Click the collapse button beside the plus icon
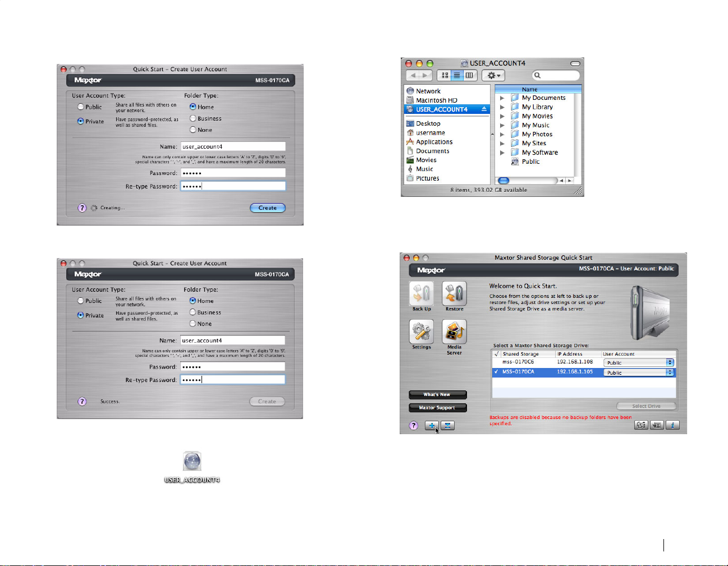This screenshot has height=566, width=728. pos(447,426)
